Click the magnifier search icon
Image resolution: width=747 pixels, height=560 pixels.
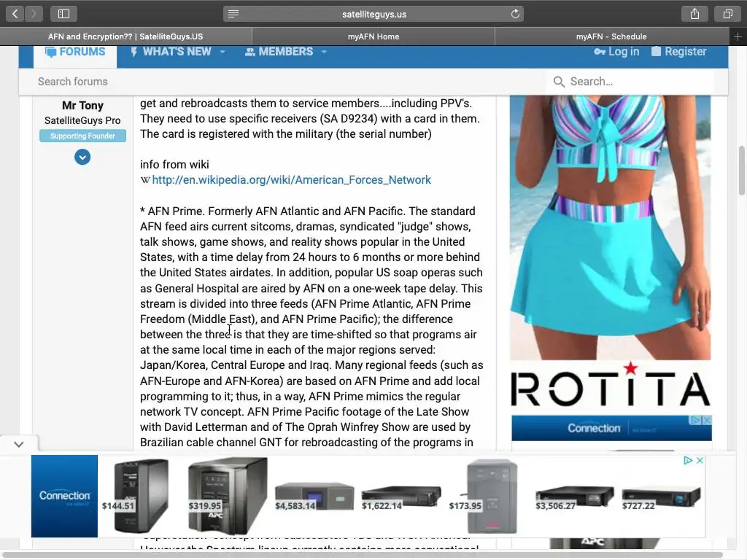click(x=559, y=82)
